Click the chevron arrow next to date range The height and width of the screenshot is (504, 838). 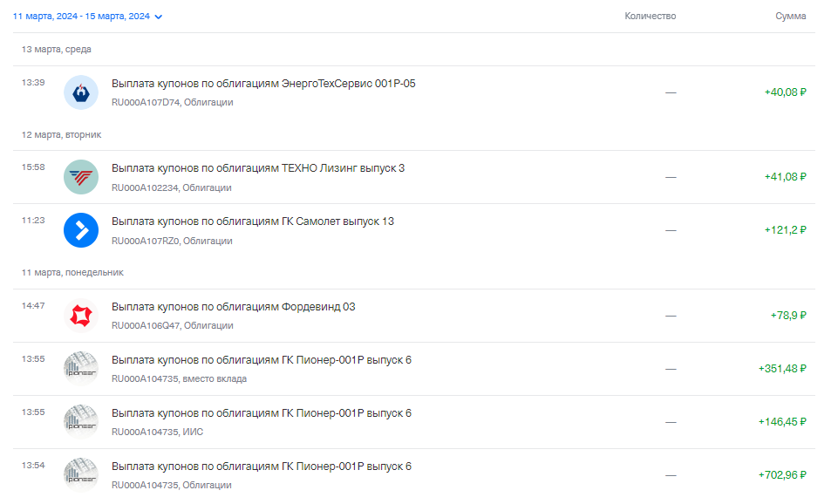[x=158, y=17]
